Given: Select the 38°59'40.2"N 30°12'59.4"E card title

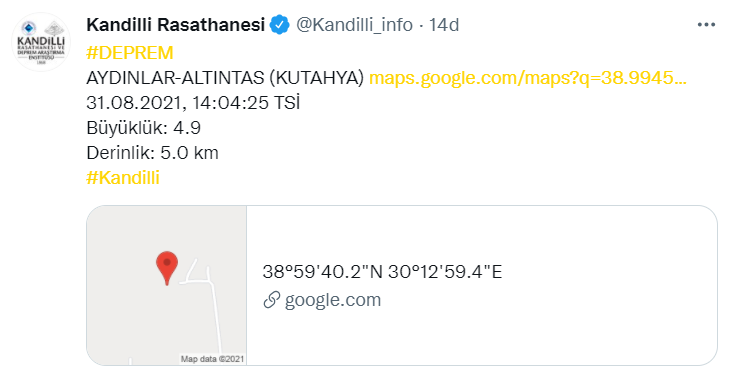Looking at the screenshot, I should 382,272.
